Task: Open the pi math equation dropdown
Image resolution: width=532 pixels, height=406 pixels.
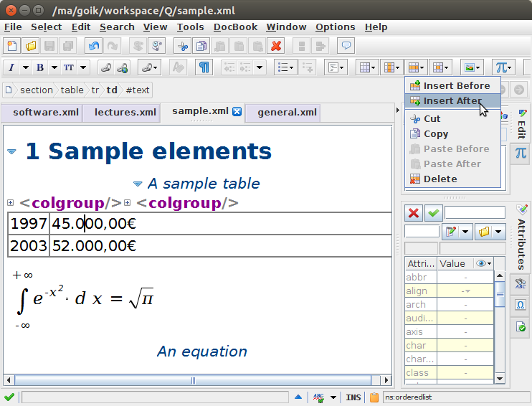Action: (x=504, y=67)
